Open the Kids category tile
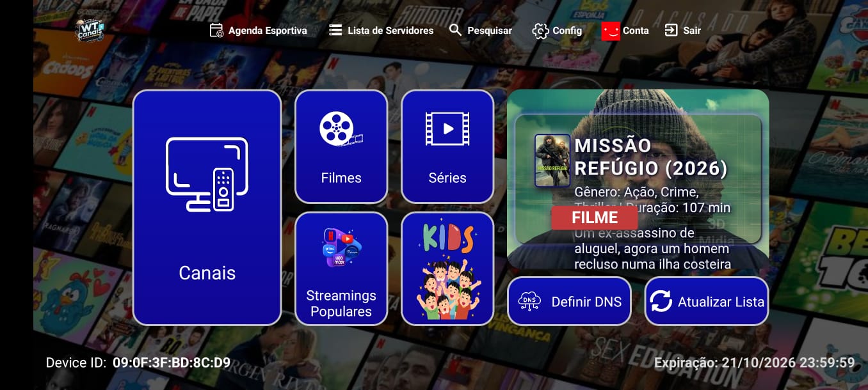 click(447, 269)
